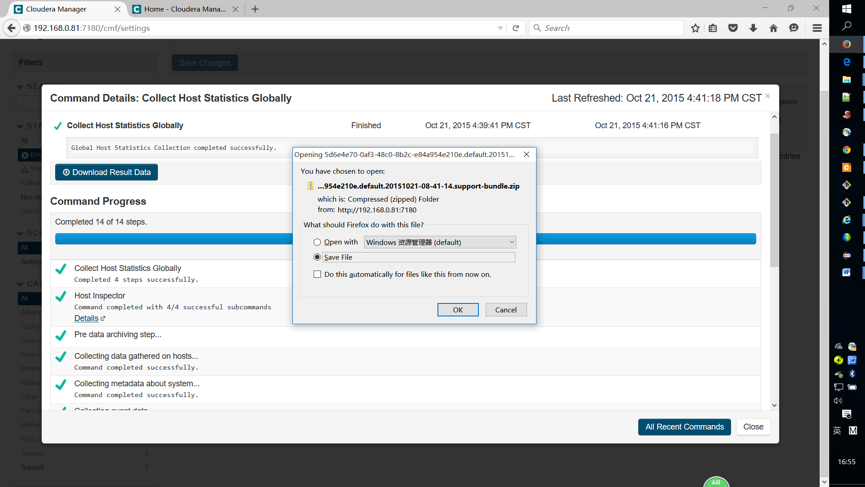Save the page to Pocket

tap(733, 28)
